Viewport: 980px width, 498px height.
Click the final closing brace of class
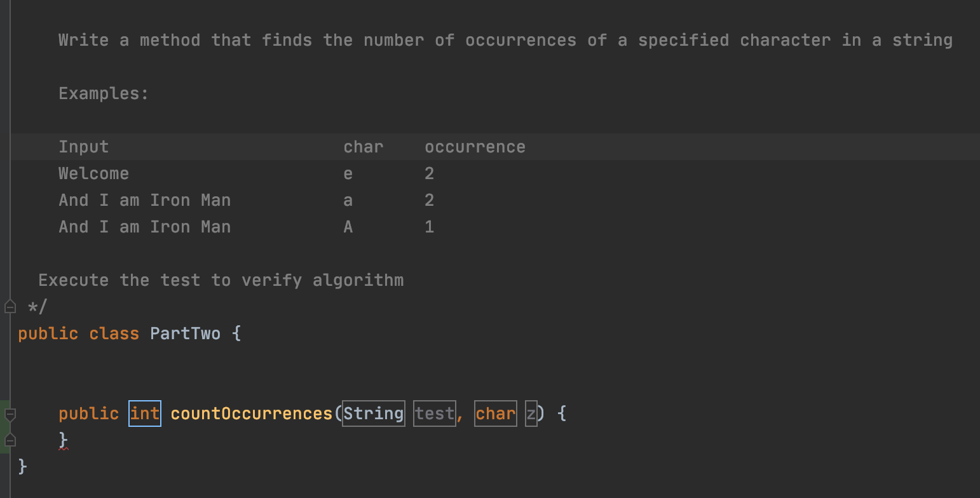point(23,466)
